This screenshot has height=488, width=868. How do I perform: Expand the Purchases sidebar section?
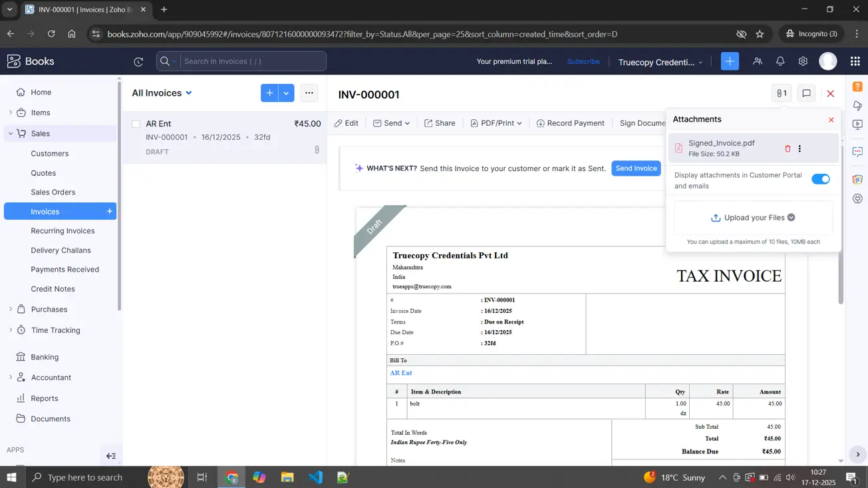pos(11,309)
